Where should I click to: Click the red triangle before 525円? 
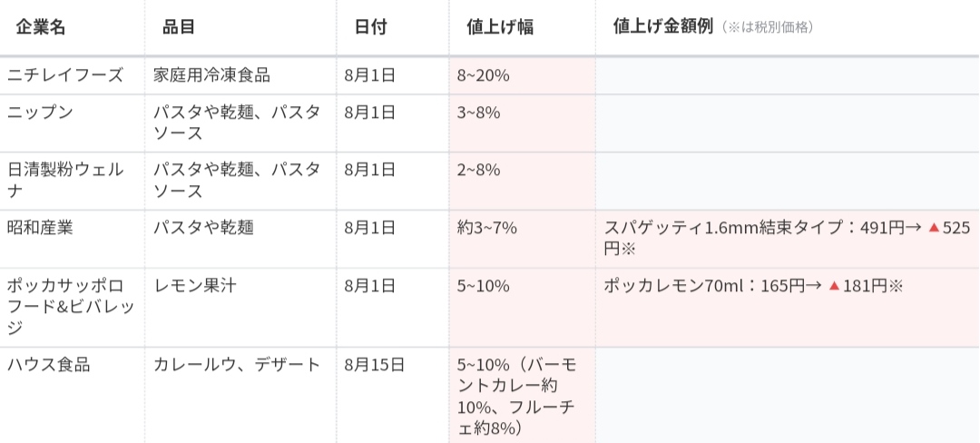(933, 228)
